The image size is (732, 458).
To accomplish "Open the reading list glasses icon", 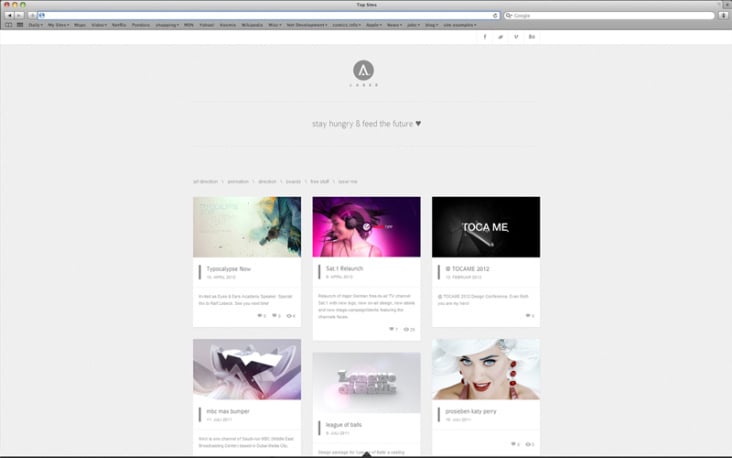I will (x=9, y=25).
